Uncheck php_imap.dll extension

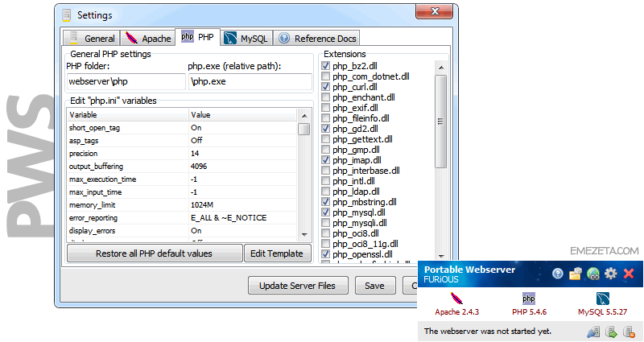[x=326, y=159]
